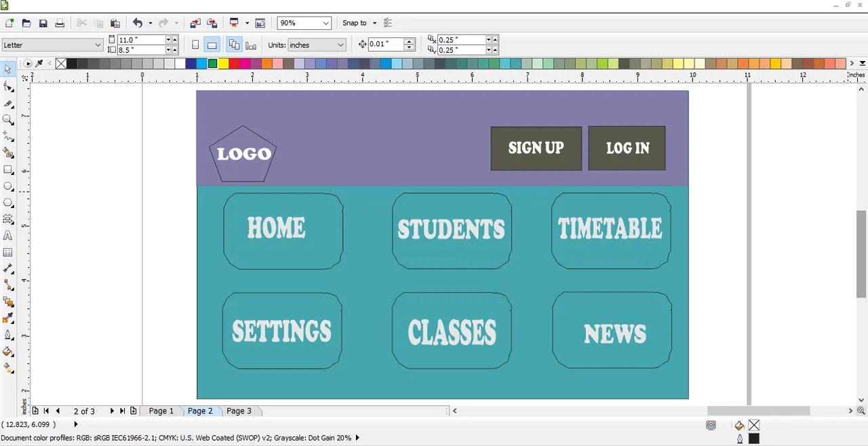Create a new document with the New icon
This screenshot has height=446, width=868.
(x=9, y=23)
